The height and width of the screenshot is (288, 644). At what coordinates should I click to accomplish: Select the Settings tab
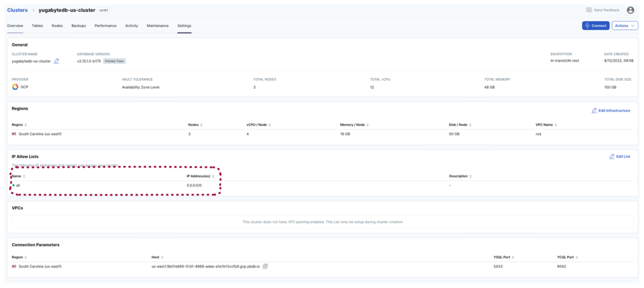[184, 26]
